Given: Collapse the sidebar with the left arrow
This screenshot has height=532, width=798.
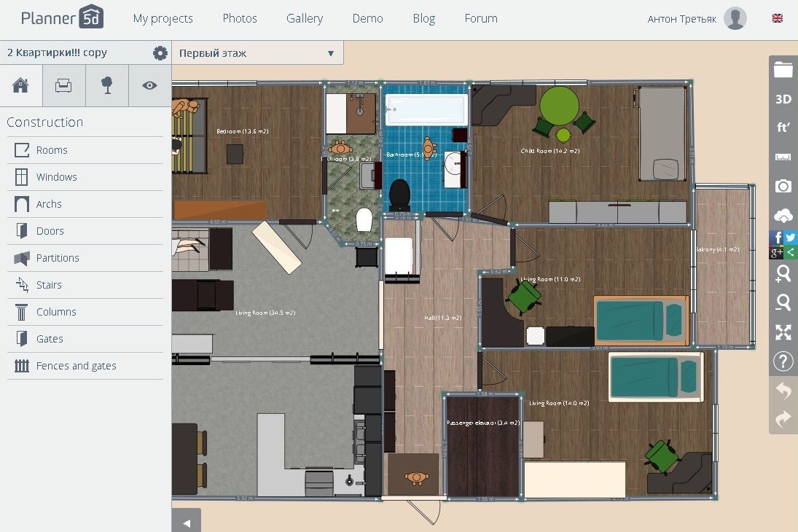Looking at the screenshot, I should click(187, 523).
